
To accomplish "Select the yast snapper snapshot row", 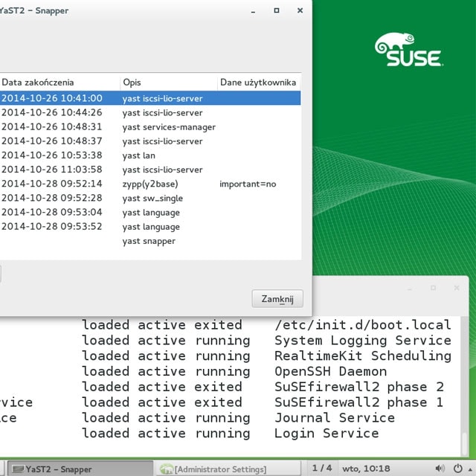I will 150,241.
